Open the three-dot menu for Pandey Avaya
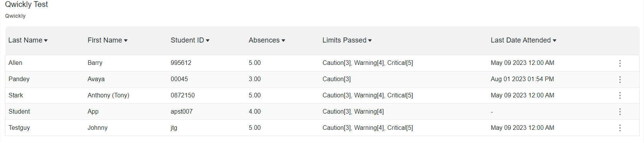This screenshot has width=644, height=143. point(620,79)
